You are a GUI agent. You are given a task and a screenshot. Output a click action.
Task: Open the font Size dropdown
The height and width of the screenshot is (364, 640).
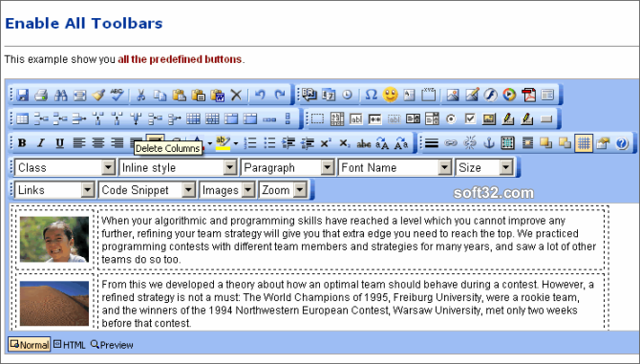point(483,167)
